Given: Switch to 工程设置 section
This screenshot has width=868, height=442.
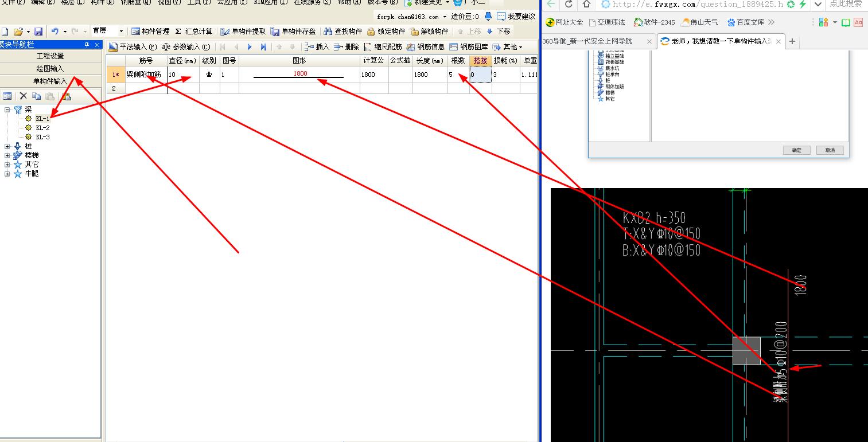Looking at the screenshot, I should point(50,56).
